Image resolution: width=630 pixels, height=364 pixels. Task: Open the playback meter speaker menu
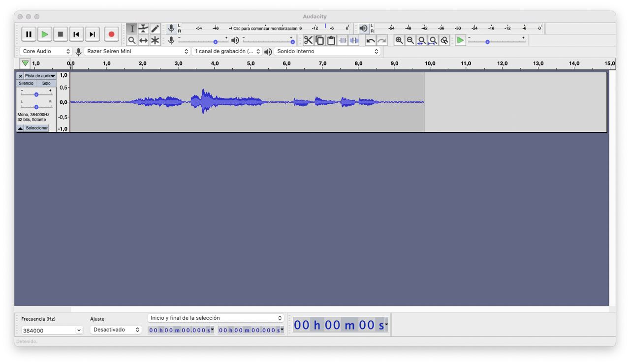coord(363,29)
